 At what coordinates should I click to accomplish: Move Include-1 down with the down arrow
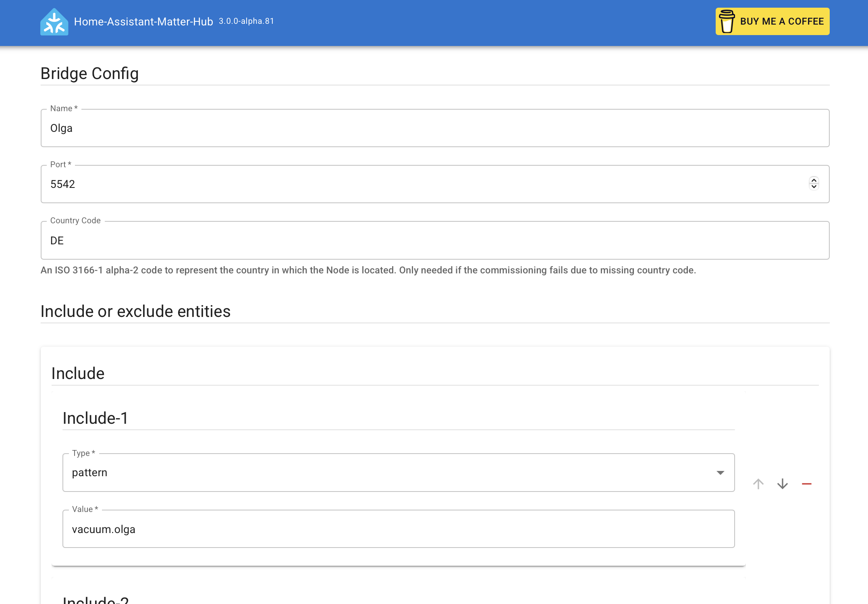click(x=782, y=484)
